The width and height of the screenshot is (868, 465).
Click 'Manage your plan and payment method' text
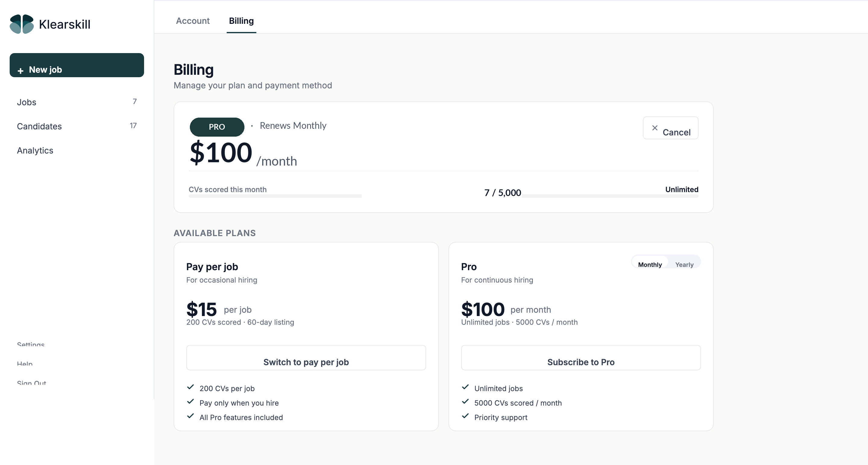(253, 85)
